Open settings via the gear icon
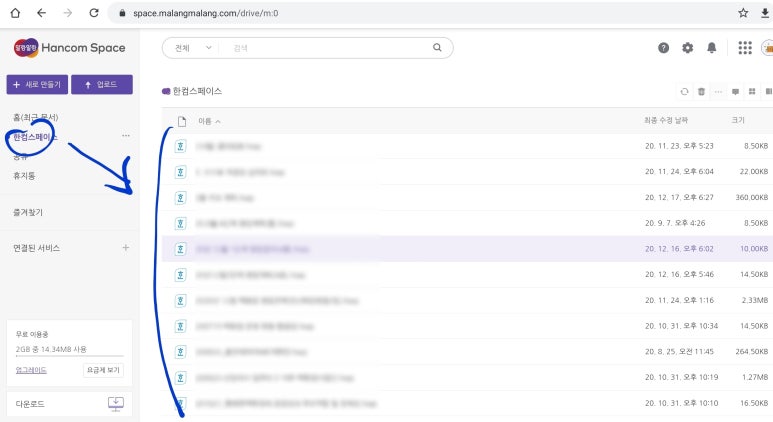The height and width of the screenshot is (422, 773). tap(687, 48)
